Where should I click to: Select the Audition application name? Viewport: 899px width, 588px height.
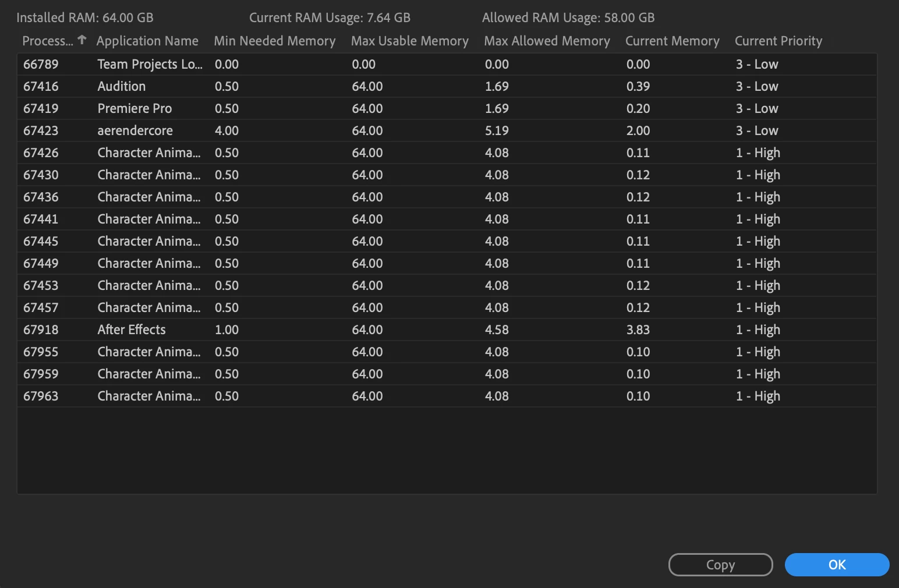[x=122, y=86]
